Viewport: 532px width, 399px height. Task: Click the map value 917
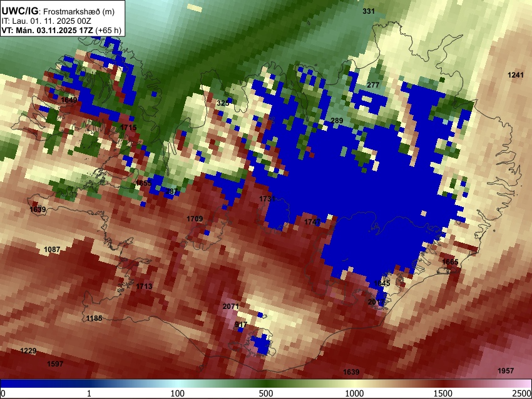(x=241, y=325)
